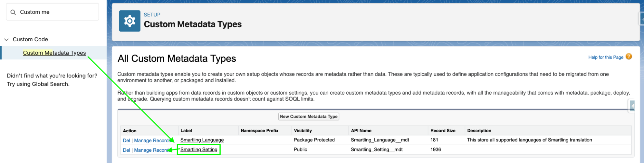Click the search magnifier icon

tap(13, 12)
